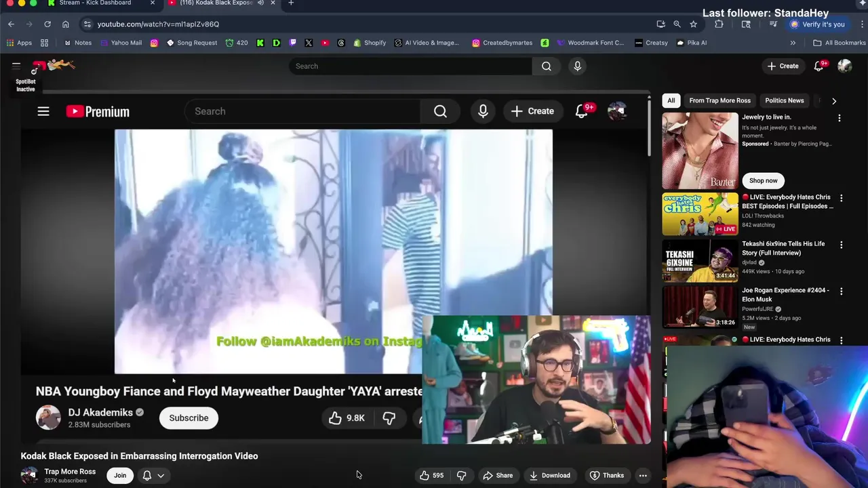Open Trap More Ross channel avatar
The height and width of the screenshot is (488, 868).
(29, 475)
